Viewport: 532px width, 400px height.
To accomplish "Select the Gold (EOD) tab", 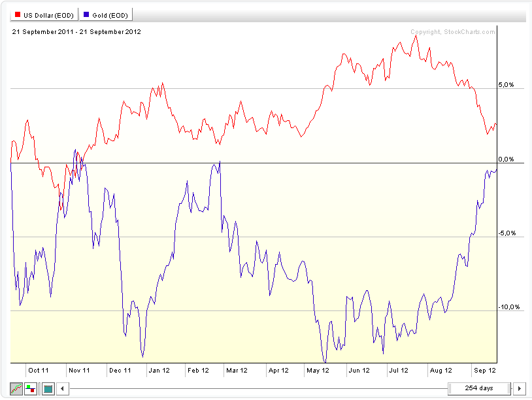I will [106, 15].
